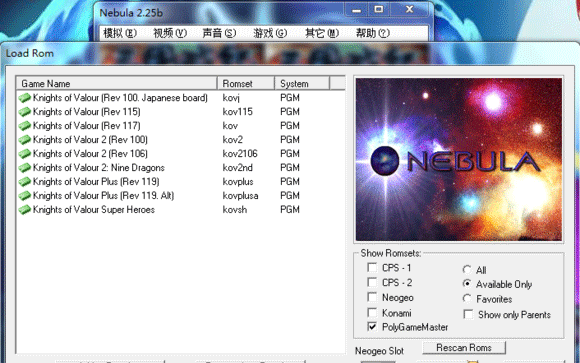Sort list by System column header
The image size is (580, 363).
(302, 84)
